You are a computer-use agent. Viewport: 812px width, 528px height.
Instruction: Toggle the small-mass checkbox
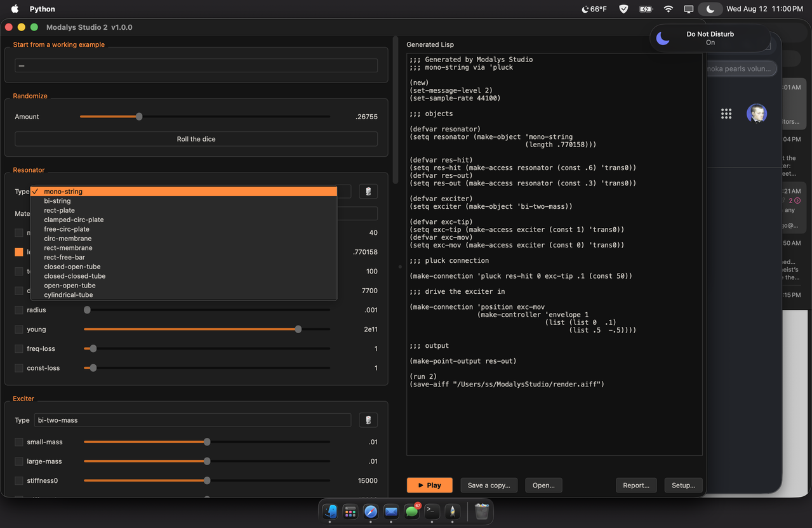coord(19,442)
